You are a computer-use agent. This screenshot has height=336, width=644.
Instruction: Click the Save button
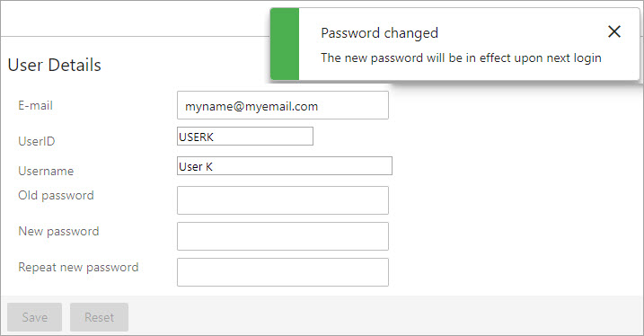coord(34,317)
